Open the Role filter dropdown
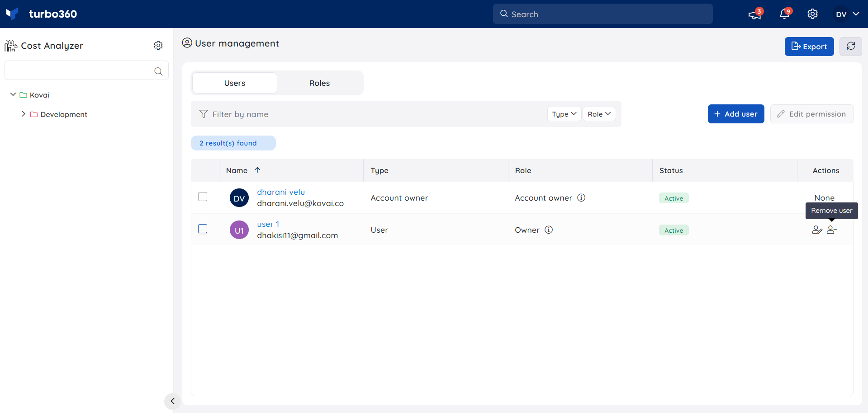Image resolution: width=868 pixels, height=413 pixels. tap(599, 114)
